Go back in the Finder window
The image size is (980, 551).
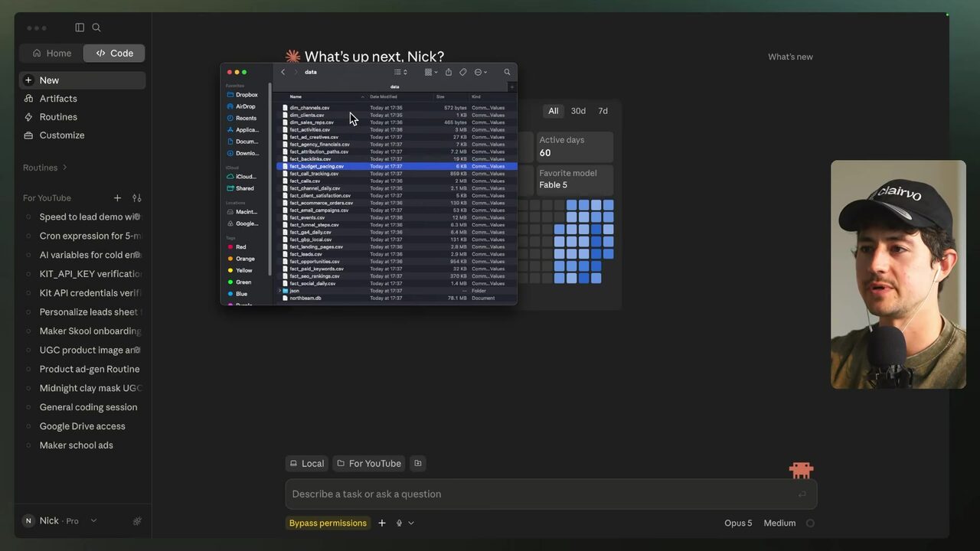coord(283,72)
